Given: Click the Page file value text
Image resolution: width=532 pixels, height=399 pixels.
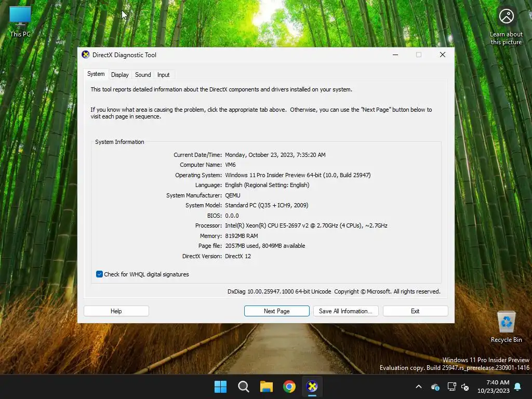Looking at the screenshot, I should tap(265, 246).
